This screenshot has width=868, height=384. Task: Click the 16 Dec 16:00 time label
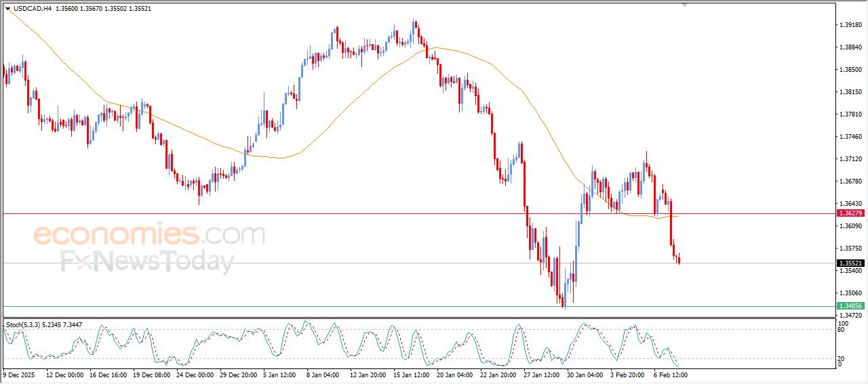tap(108, 374)
